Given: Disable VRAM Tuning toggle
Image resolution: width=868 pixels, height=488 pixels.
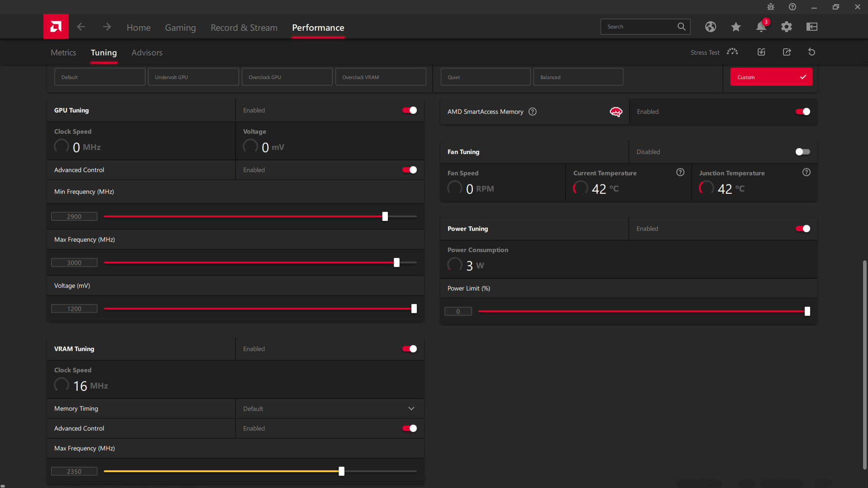Looking at the screenshot, I should point(410,349).
